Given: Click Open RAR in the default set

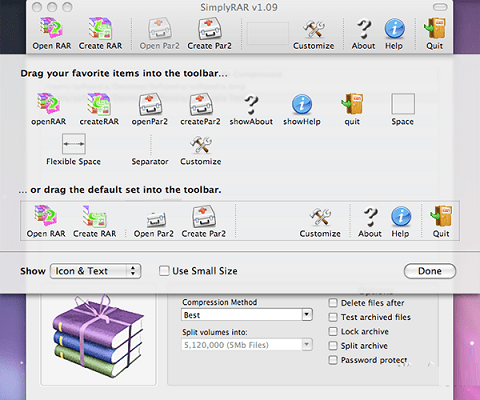Looking at the screenshot, I should click(46, 221).
